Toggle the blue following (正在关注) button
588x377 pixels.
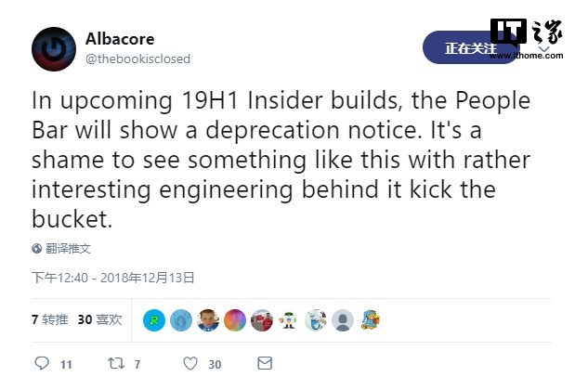470,48
